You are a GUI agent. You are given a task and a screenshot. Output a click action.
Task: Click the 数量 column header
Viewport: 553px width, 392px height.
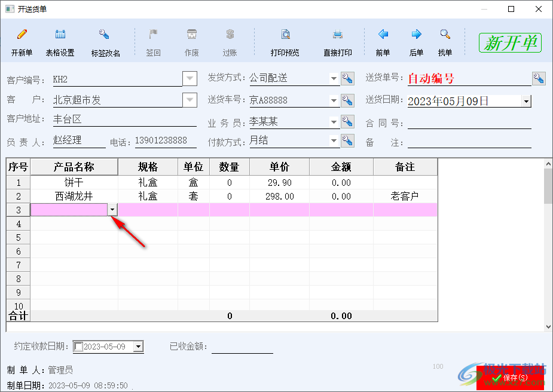230,167
